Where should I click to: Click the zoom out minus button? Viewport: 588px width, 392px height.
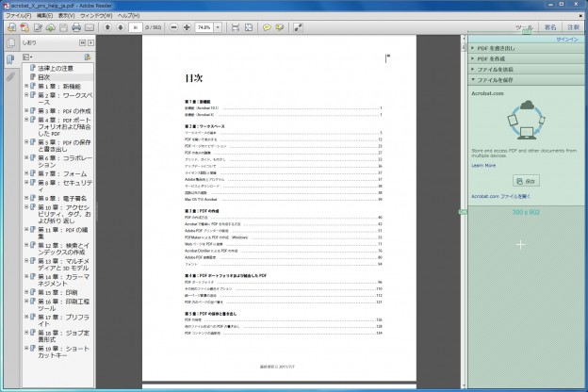point(173,27)
